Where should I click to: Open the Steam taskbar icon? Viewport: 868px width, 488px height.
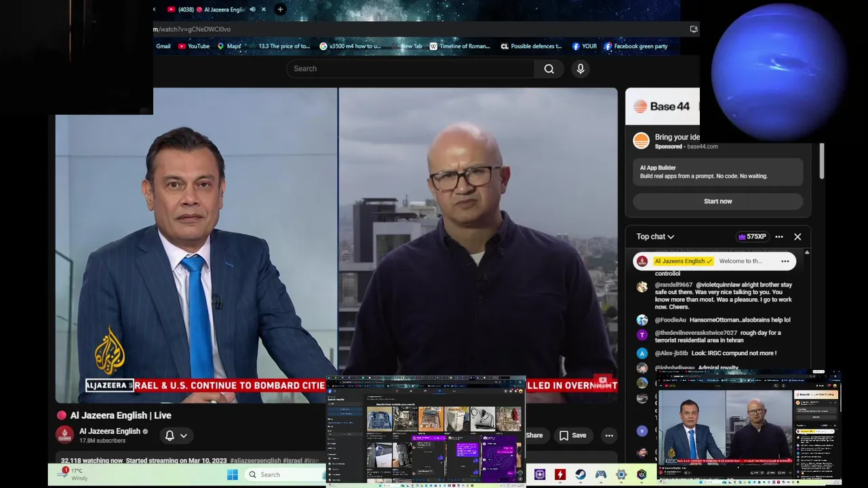click(x=580, y=474)
